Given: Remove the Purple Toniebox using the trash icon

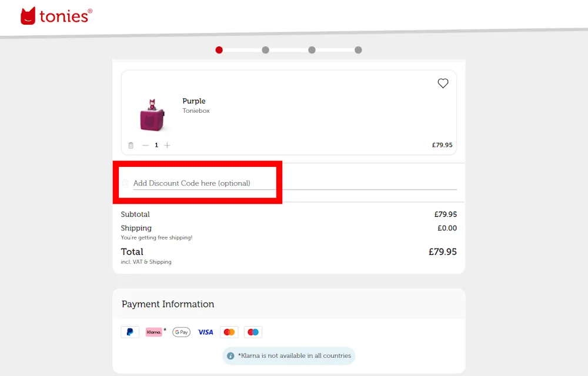Looking at the screenshot, I should pyautogui.click(x=131, y=145).
